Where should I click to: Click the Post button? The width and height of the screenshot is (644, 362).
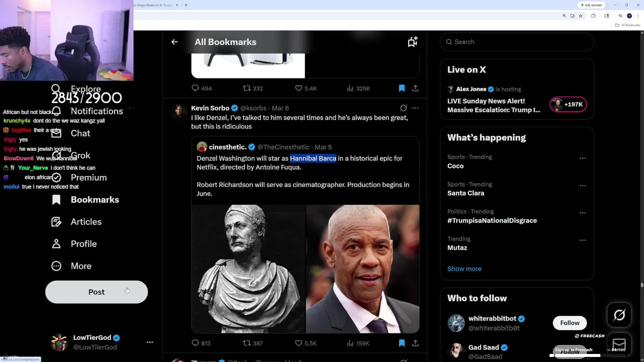click(x=97, y=292)
